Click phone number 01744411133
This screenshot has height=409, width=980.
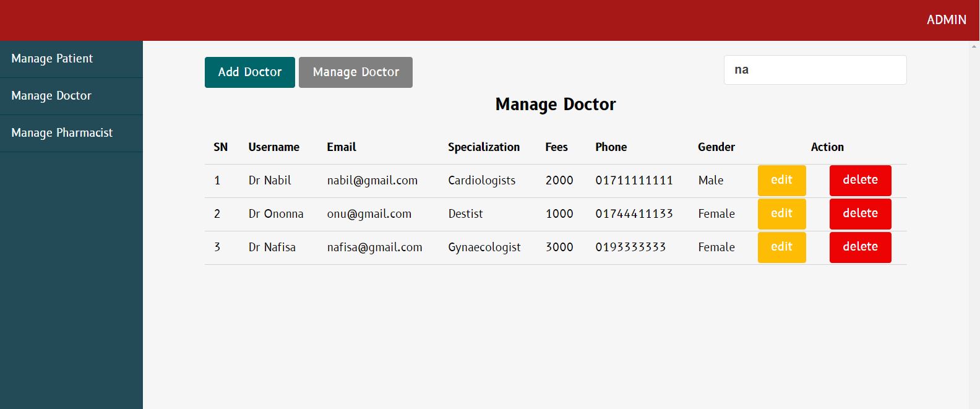coord(634,214)
